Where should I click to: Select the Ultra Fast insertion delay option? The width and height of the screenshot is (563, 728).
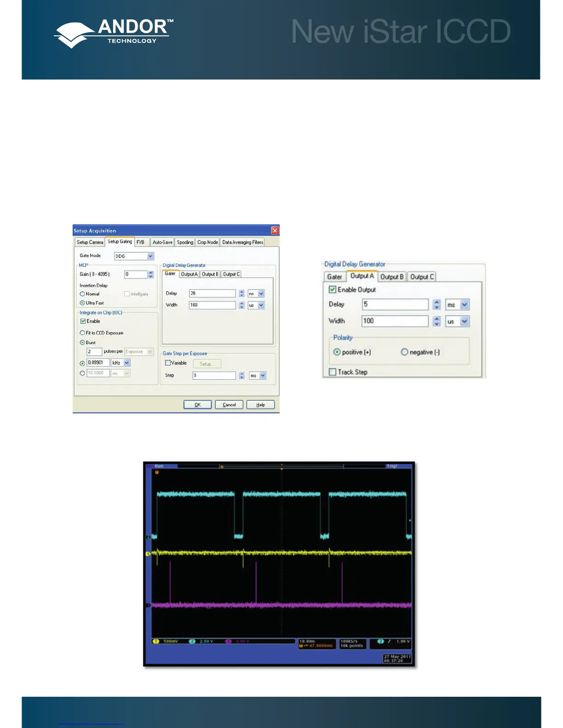tap(82, 303)
